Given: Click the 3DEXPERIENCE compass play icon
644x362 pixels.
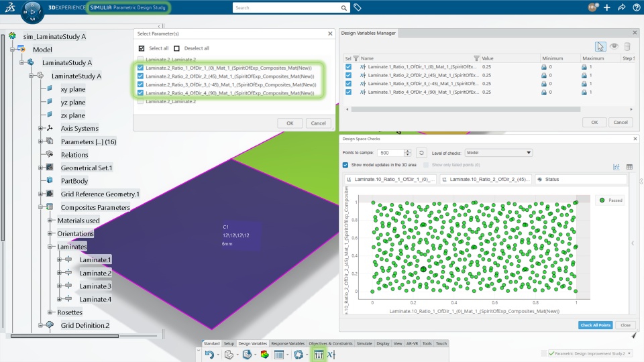Looking at the screenshot, I should click(32, 11).
